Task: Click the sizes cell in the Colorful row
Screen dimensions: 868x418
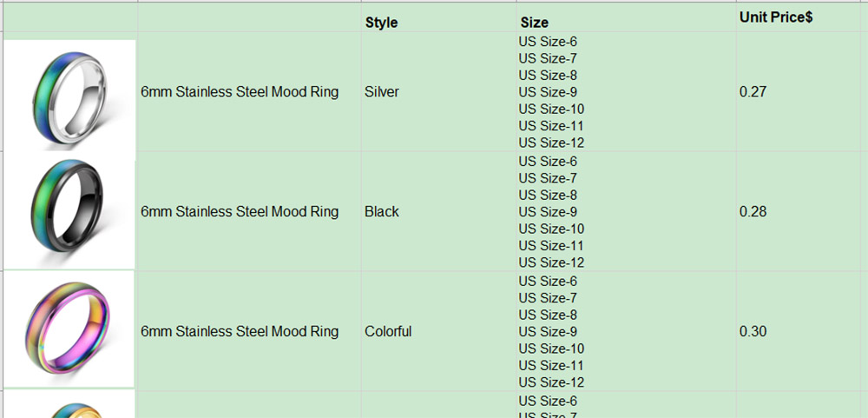Action: (626, 331)
